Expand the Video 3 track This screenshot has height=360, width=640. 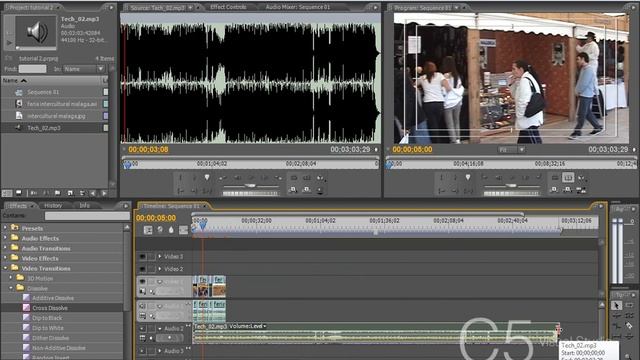pyautogui.click(x=160, y=256)
